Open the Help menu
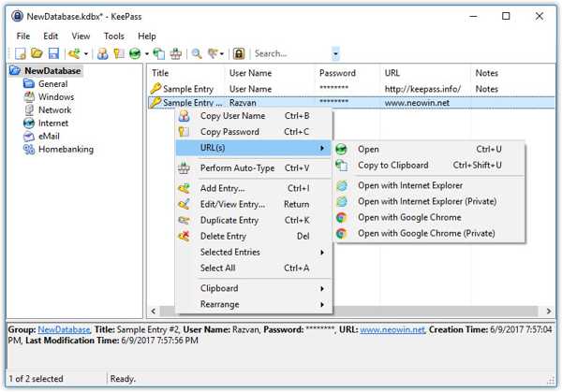Screen dimensions: 562x392 click(x=147, y=36)
